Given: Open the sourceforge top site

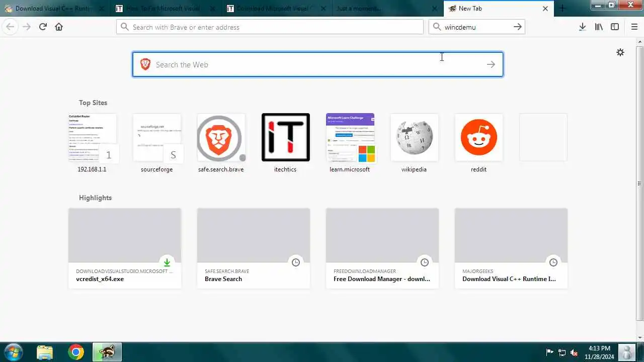Looking at the screenshot, I should point(156,143).
